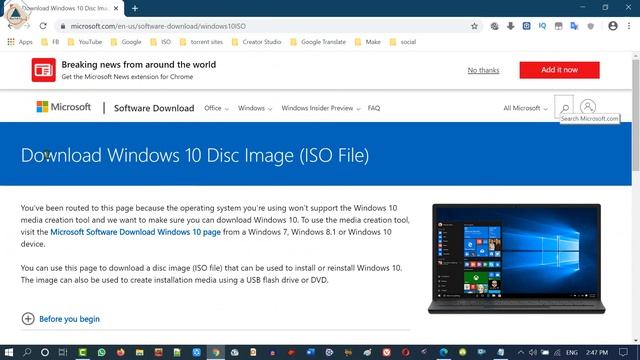Open taskbar search magnifier
Viewport: 640px width, 360px height.
[x=27, y=352]
